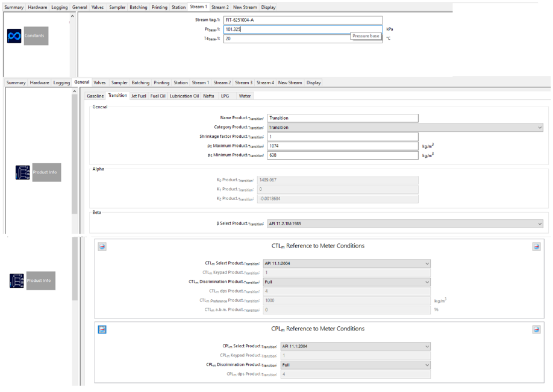Click Name Product Transition input field
This screenshot has width=553, height=392.
[343, 118]
